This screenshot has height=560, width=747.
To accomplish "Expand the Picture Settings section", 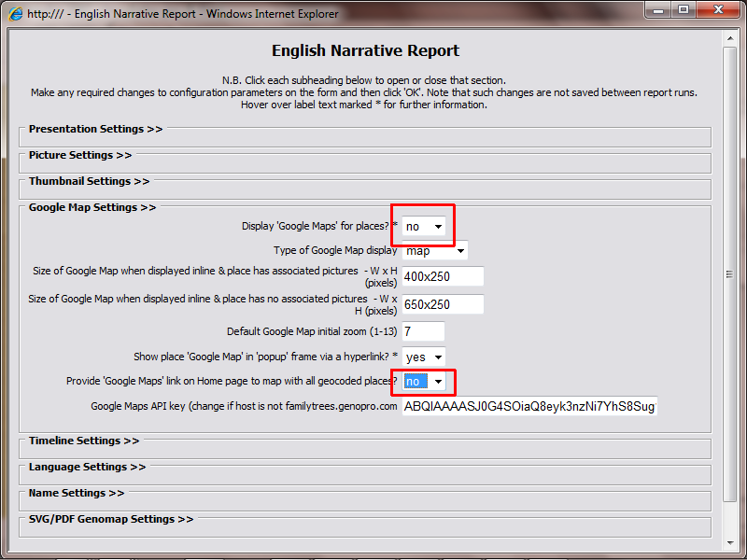I will pyautogui.click(x=80, y=155).
